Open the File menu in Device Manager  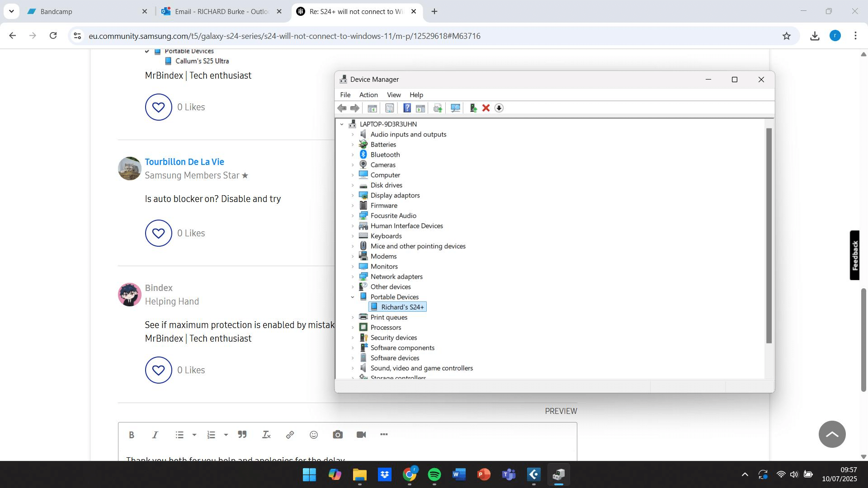click(345, 95)
